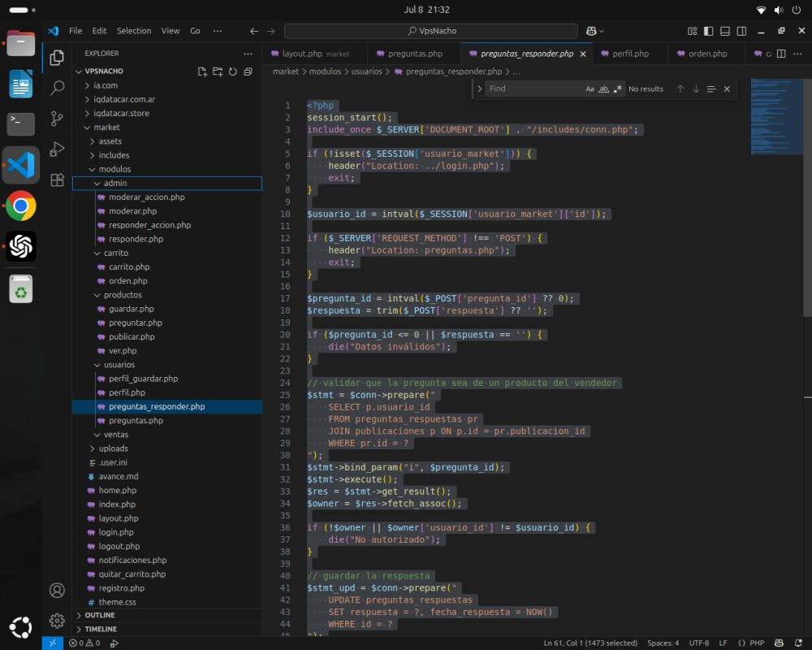The width and height of the screenshot is (812, 650).
Task: Go forward with the navigation arrow
Action: [x=271, y=31]
